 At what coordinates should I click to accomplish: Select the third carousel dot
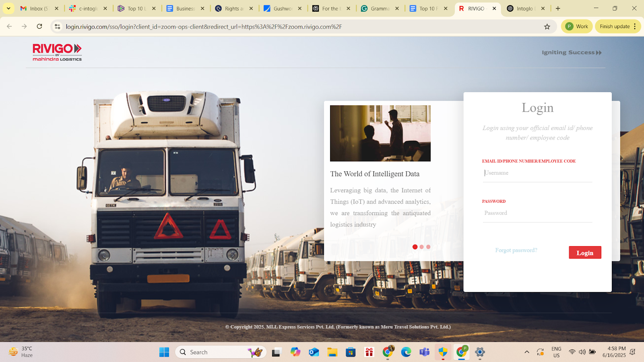[428, 247]
